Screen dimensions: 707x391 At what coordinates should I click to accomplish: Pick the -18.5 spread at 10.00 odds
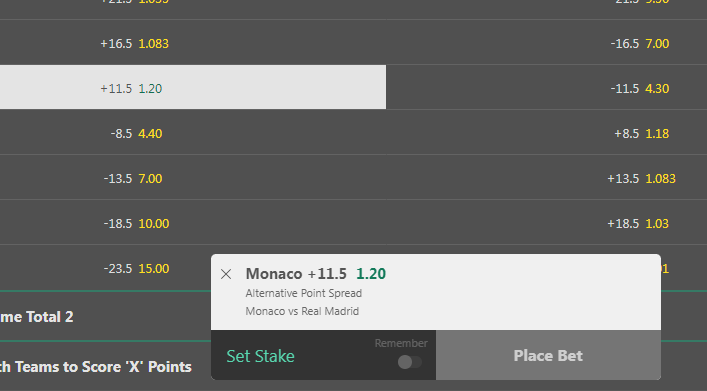pos(193,222)
